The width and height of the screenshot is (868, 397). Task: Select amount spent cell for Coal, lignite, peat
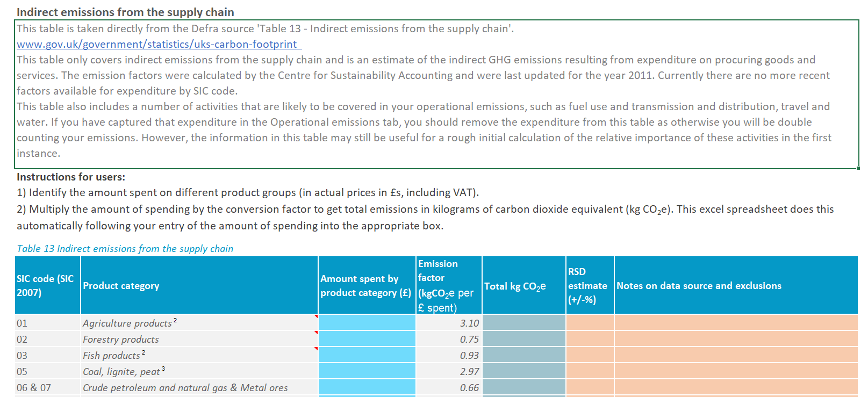tap(367, 371)
